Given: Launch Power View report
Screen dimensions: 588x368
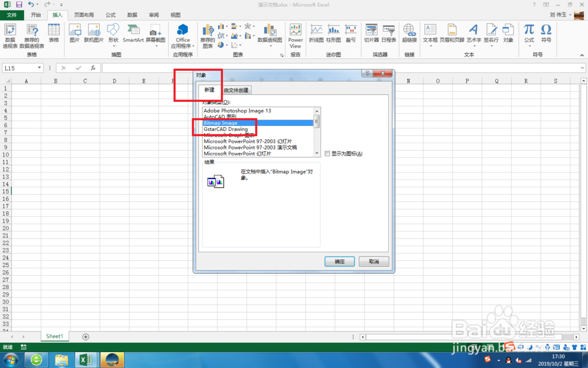Looking at the screenshot, I should pyautogui.click(x=296, y=36).
